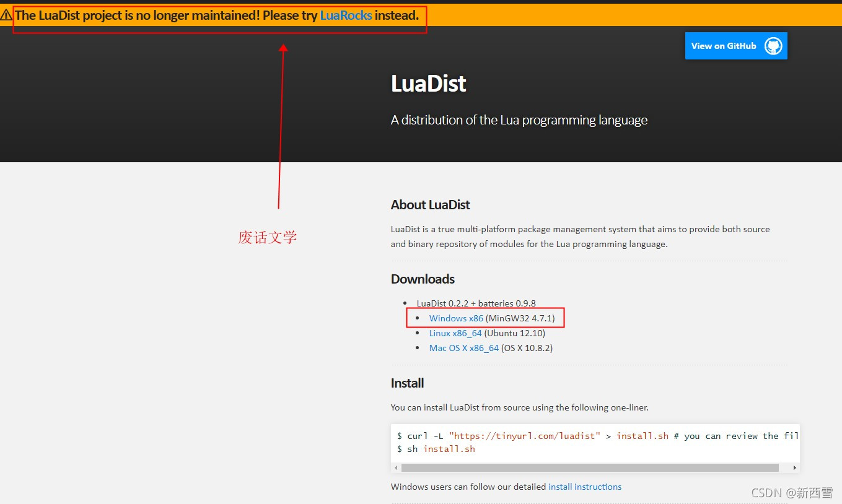This screenshot has height=504, width=842.
Task: Click the Install heading
Action: pos(407,383)
